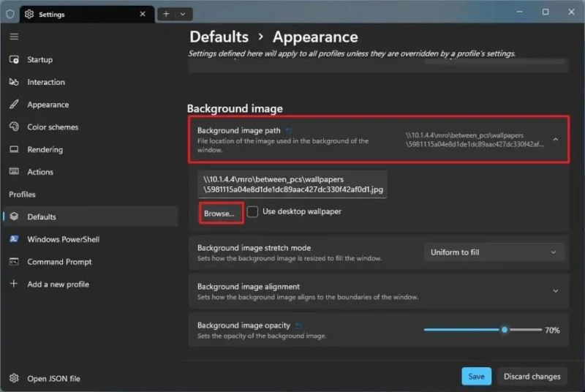Open the stretch mode Uniform to fill dropdown
The image size is (585, 392).
point(494,252)
